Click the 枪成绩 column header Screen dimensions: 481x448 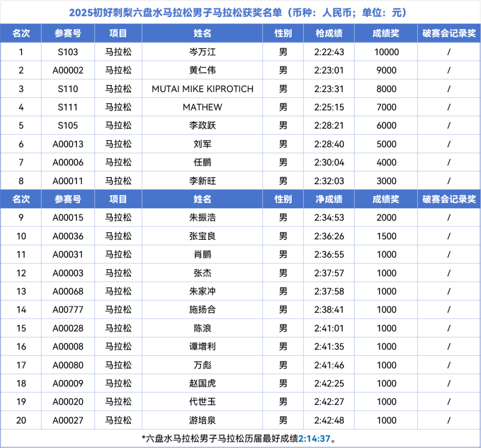pyautogui.click(x=329, y=34)
